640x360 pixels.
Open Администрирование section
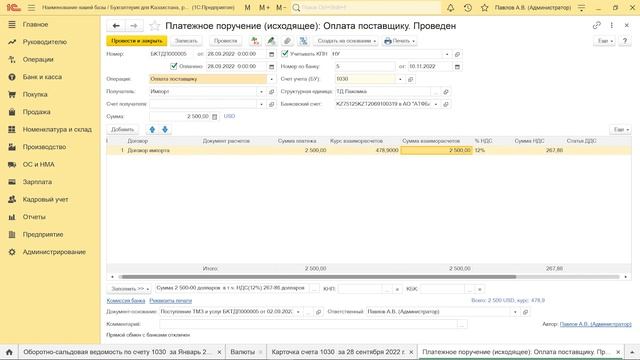click(54, 252)
